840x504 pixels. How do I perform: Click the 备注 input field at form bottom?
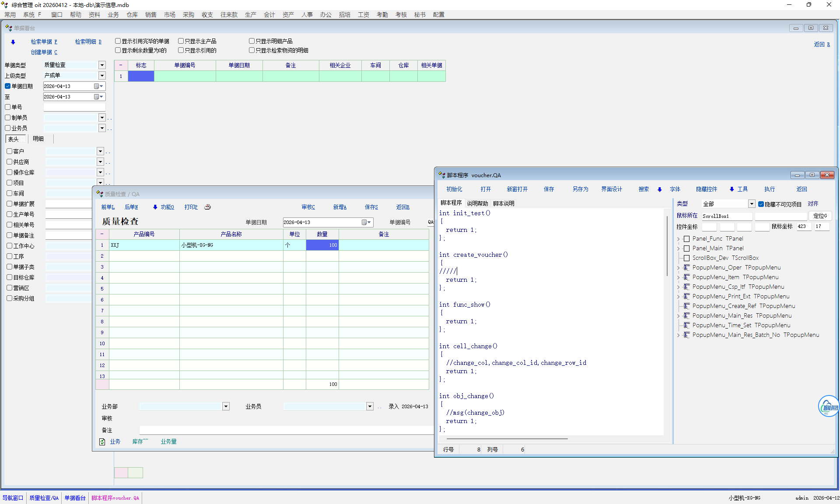[284, 430]
